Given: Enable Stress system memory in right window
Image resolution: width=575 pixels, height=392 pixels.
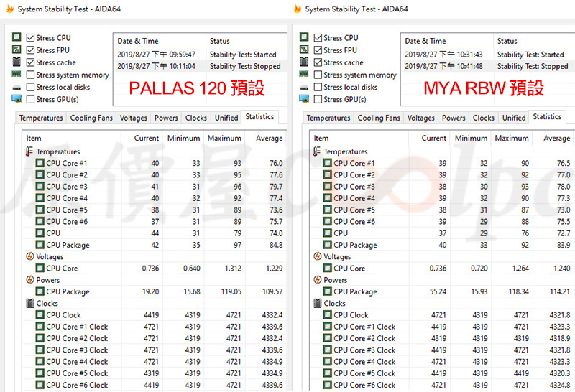Looking at the screenshot, I should (x=318, y=75).
